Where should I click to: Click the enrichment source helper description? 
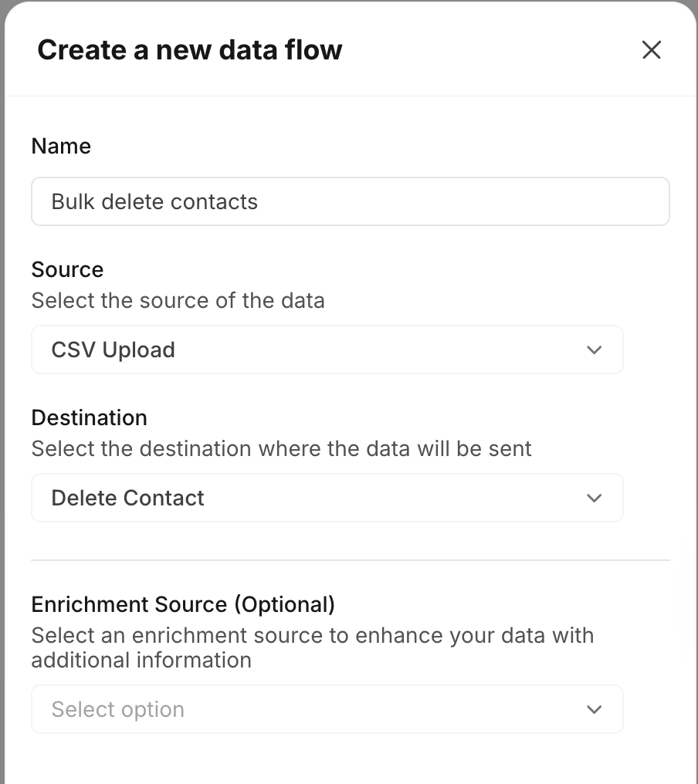[312, 647]
